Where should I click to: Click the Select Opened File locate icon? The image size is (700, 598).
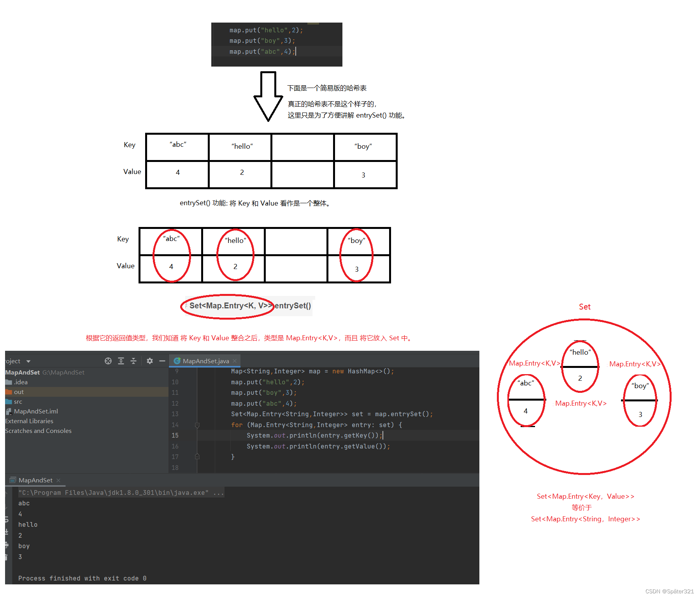click(x=108, y=361)
